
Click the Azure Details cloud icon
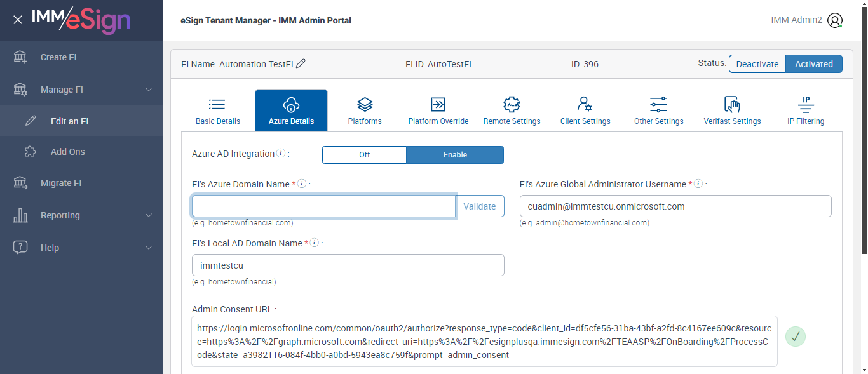pos(291,104)
